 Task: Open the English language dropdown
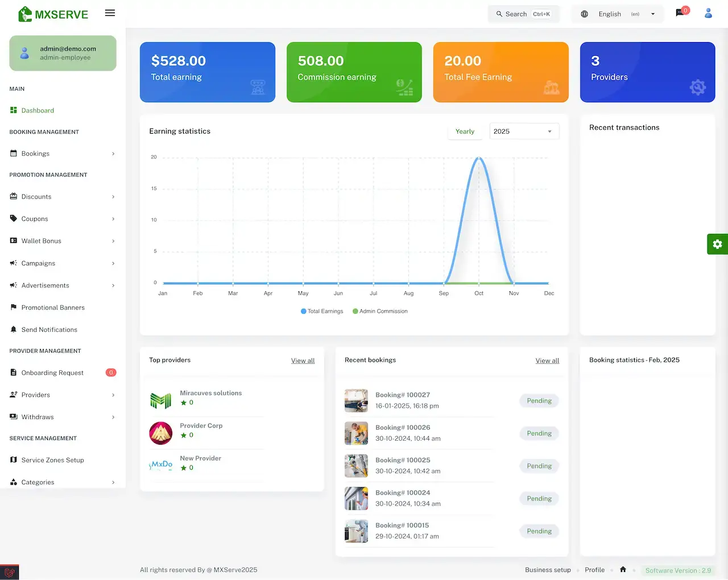coord(618,14)
